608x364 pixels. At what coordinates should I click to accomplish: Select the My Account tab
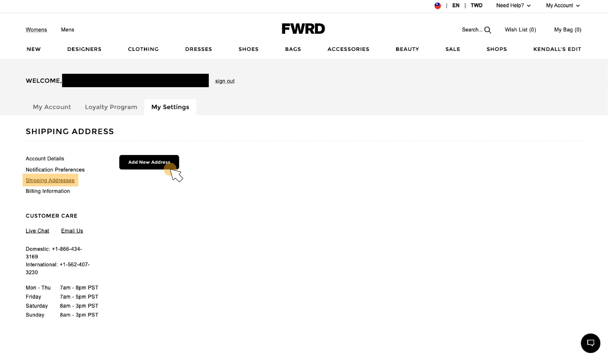(52, 107)
